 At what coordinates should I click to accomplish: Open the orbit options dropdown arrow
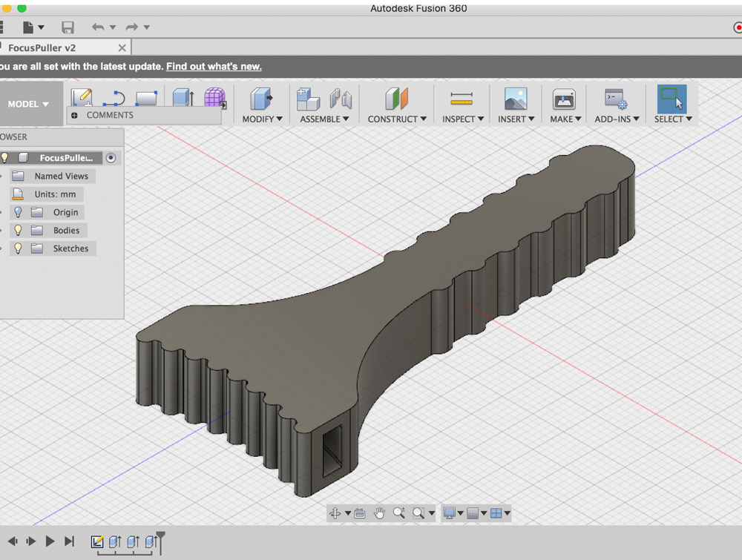(348, 513)
